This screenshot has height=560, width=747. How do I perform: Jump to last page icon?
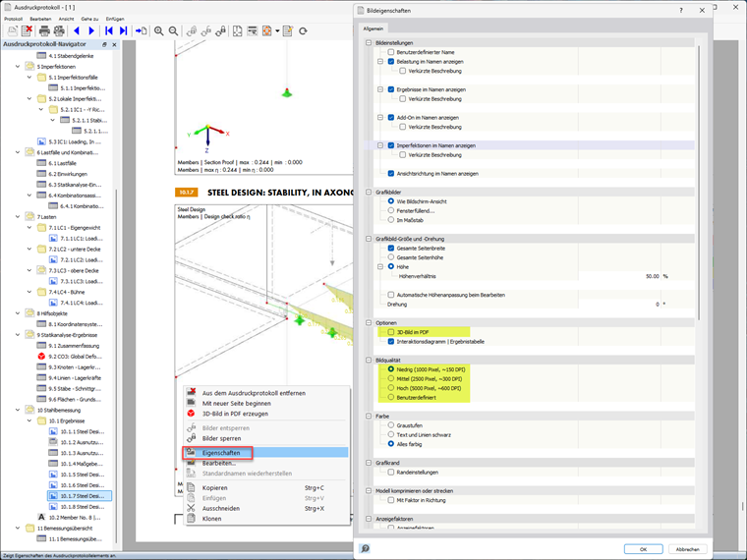124,31
